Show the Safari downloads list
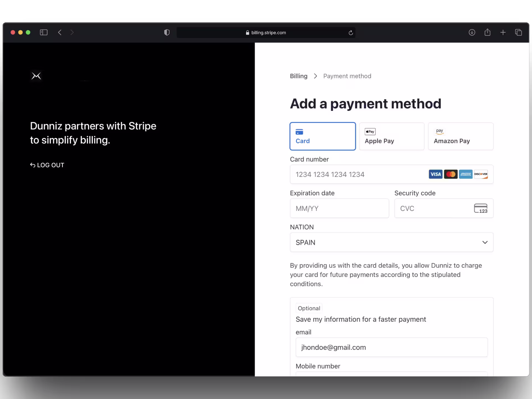Image resolution: width=532 pixels, height=399 pixels. [472, 32]
